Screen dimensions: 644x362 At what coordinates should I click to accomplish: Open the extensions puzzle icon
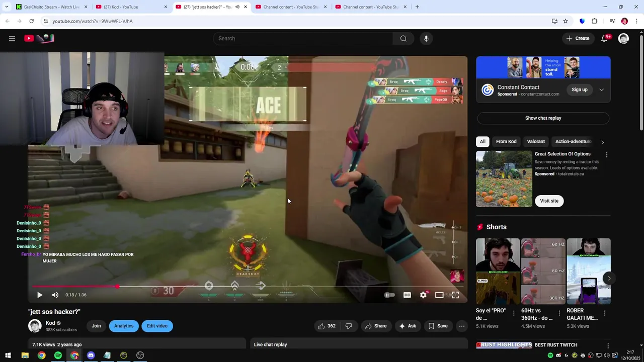click(595, 21)
